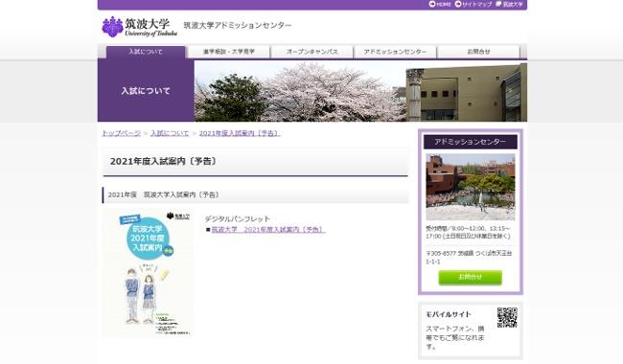Click 2021年度入試案内〔予告〕 breadcrumb link
Viewport: 623px width, 364px height.
240,133
